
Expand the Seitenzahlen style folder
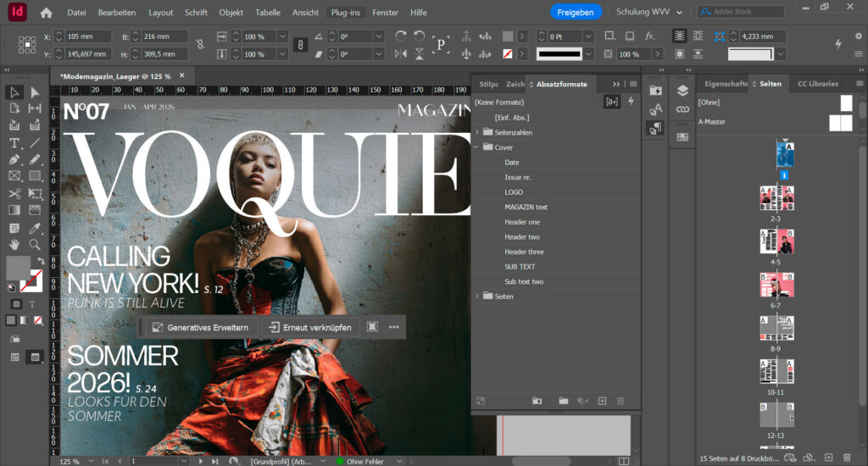pyautogui.click(x=477, y=132)
